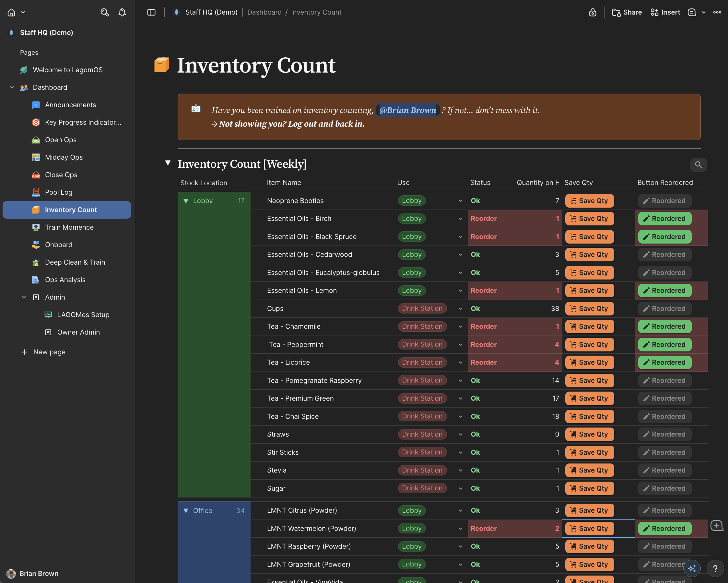Open the three-dot more options menu
This screenshot has width=728, height=583.
point(717,13)
